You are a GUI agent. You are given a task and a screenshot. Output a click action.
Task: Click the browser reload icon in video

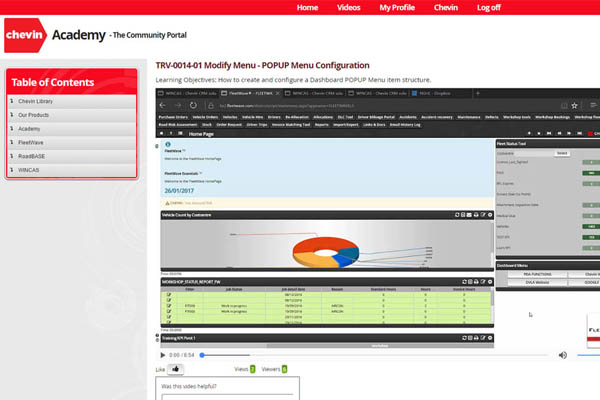coord(193,105)
